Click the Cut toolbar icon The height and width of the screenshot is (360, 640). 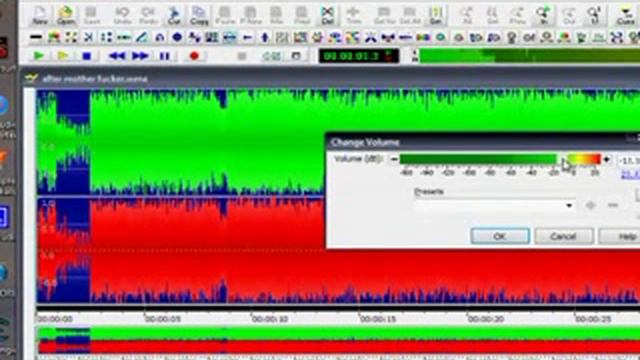(174, 16)
